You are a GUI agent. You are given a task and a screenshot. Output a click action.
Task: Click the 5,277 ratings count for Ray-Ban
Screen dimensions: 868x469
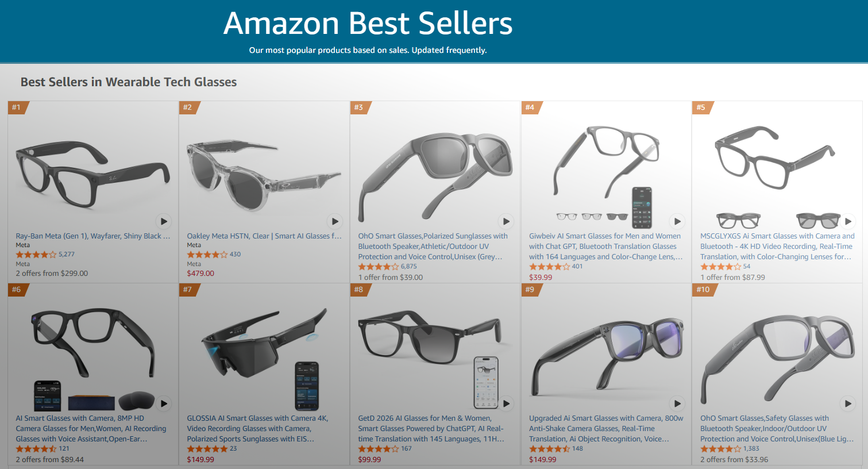(67, 254)
